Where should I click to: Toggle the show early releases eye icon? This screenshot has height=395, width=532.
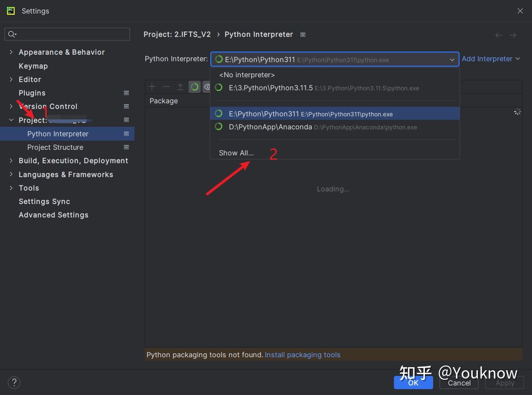(207, 87)
